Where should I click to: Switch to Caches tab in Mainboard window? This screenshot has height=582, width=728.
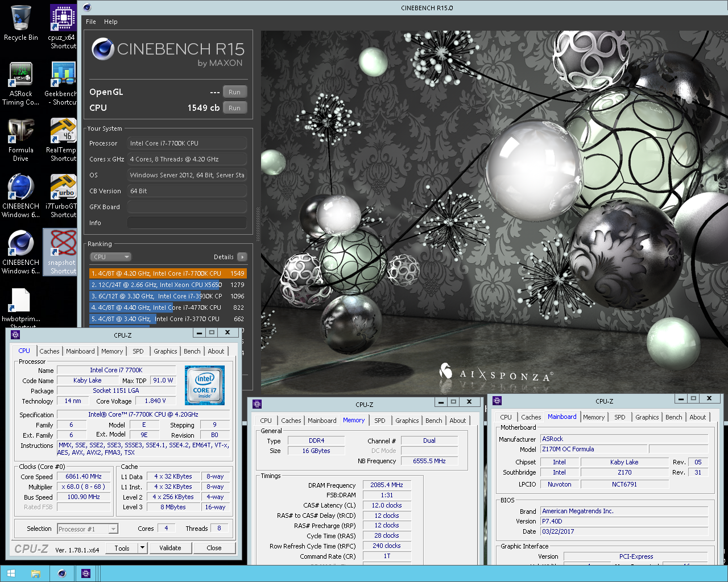click(531, 417)
